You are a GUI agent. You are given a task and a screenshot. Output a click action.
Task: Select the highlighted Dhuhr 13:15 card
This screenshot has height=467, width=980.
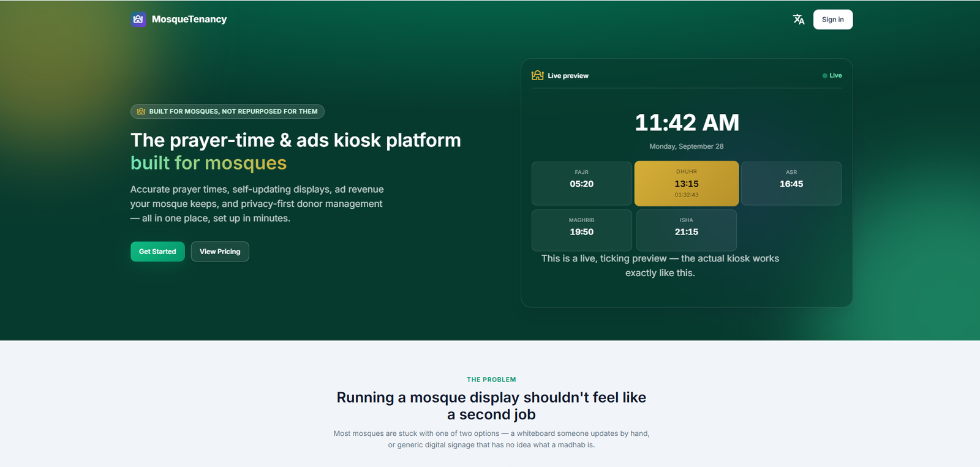687,184
